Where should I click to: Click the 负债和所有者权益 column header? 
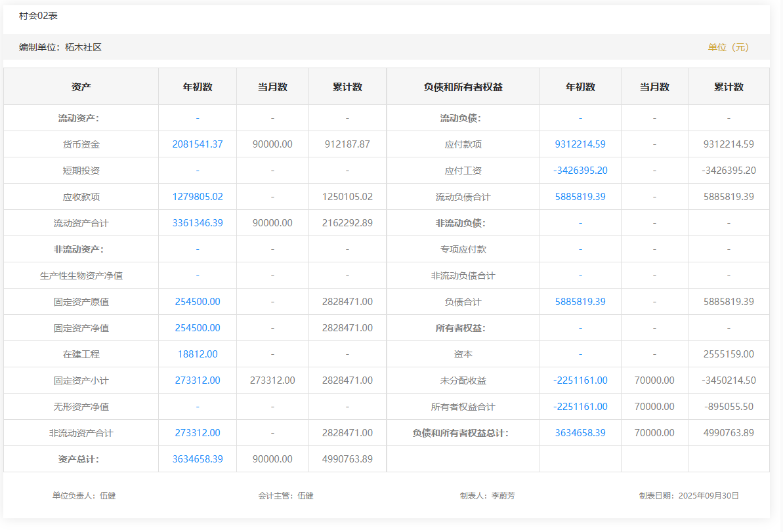463,87
